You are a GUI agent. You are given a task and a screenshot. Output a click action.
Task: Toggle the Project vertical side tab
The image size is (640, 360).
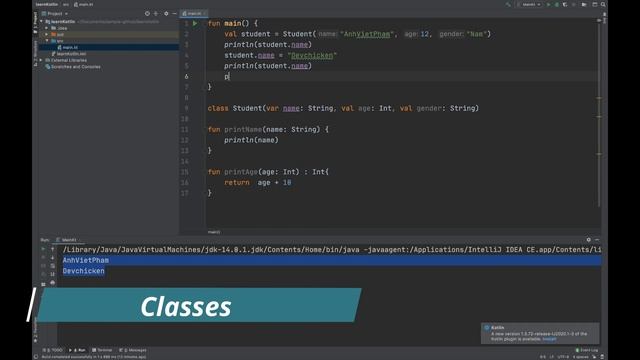pyautogui.click(x=36, y=22)
